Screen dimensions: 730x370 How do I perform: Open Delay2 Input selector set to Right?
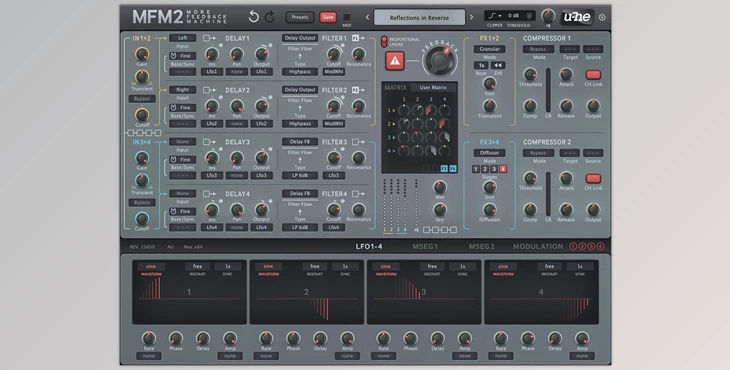pyautogui.click(x=182, y=90)
